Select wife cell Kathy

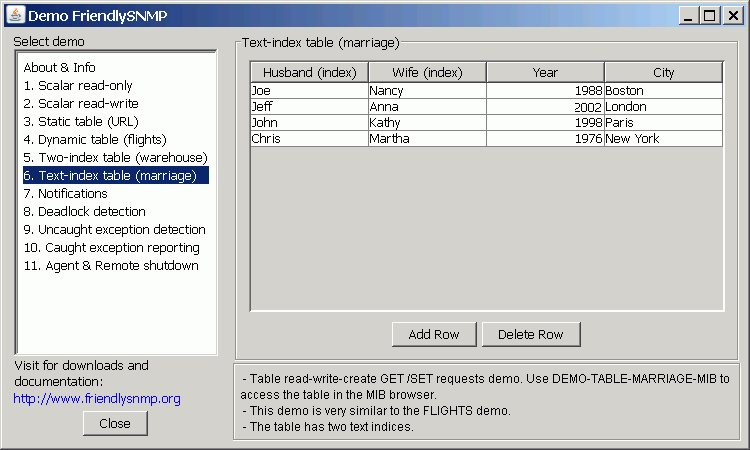click(428, 122)
